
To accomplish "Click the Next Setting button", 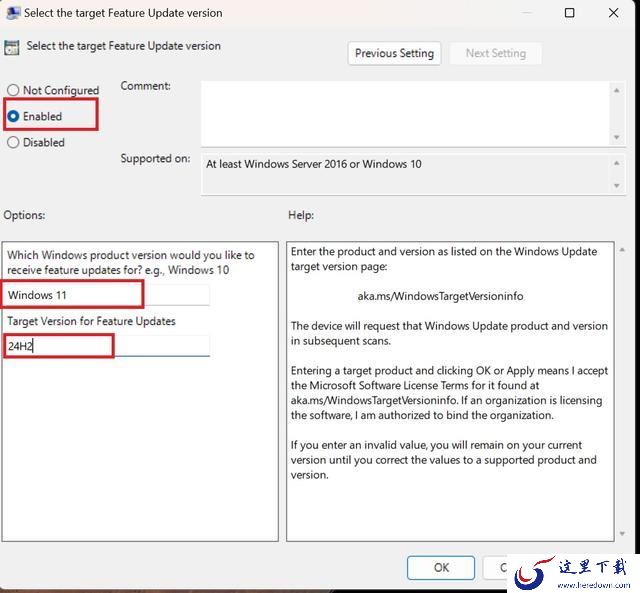I will click(496, 53).
